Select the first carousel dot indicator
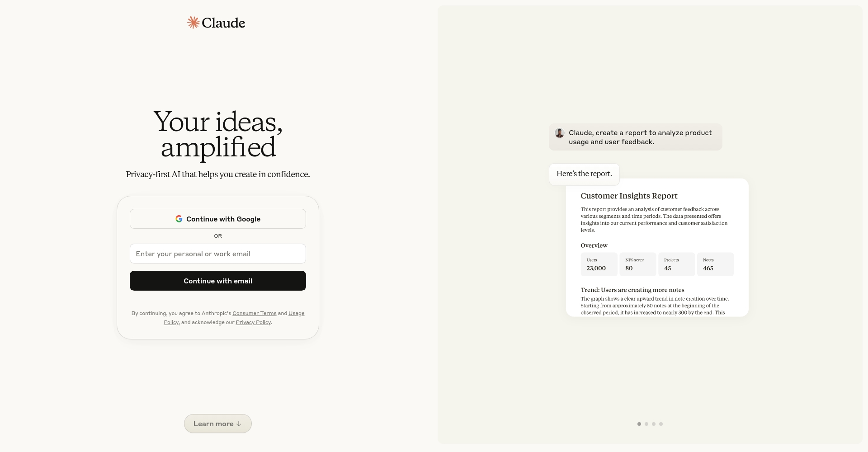The height and width of the screenshot is (452, 868). [639, 424]
